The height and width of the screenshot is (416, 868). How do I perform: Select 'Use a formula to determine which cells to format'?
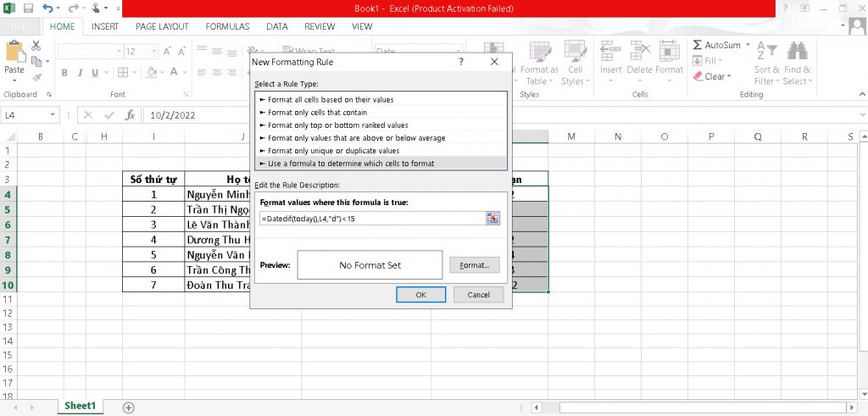click(381, 164)
